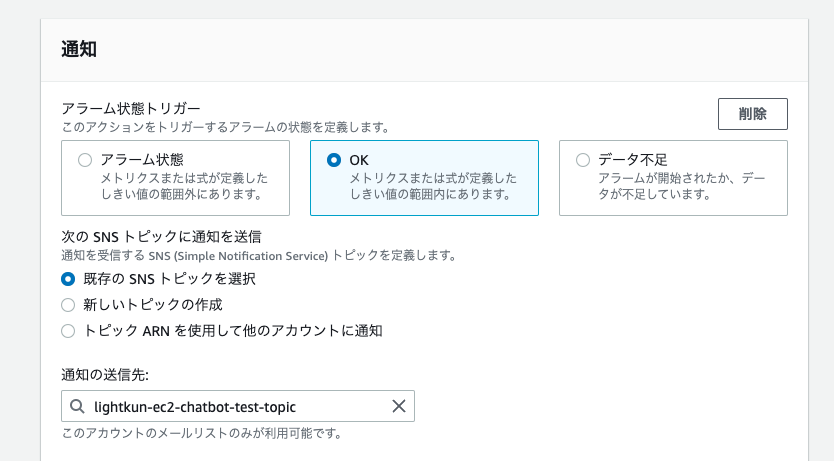Click the 新しいトピックの作成 label text
The width and height of the screenshot is (834, 461).
coord(153,305)
